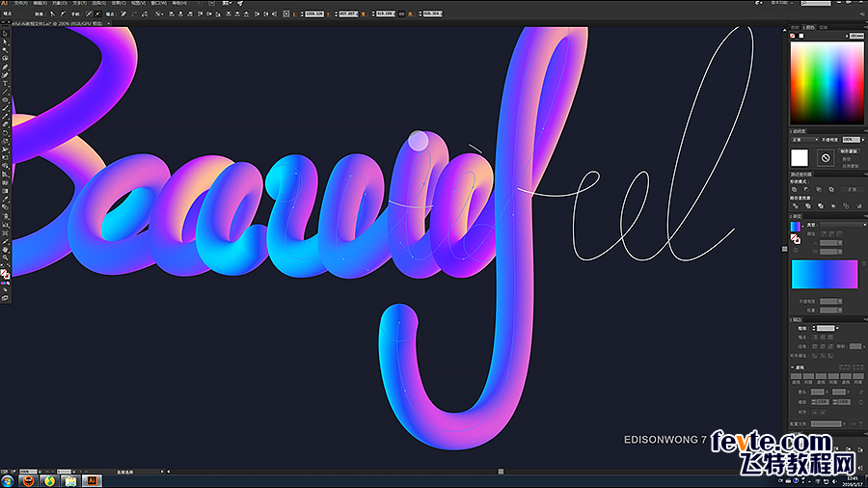
Task: Click the constrain width and height link icon
Action: 402,14
